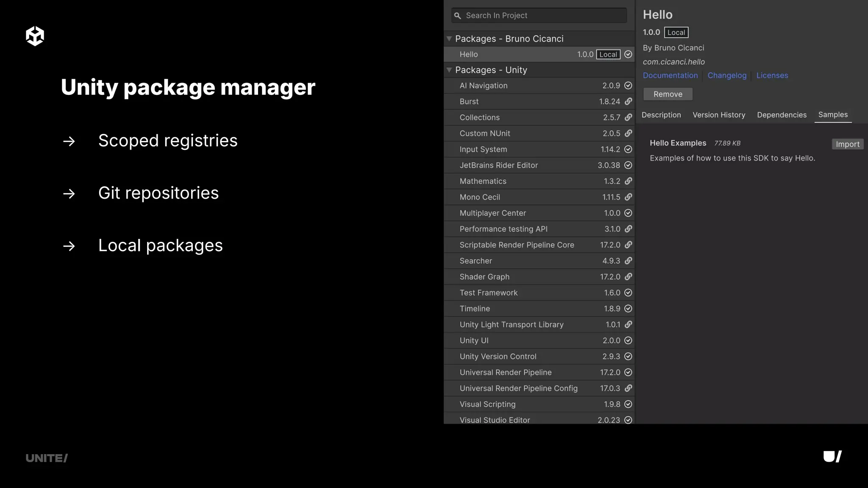
Task: Select the AI Navigation package name
Action: point(484,86)
